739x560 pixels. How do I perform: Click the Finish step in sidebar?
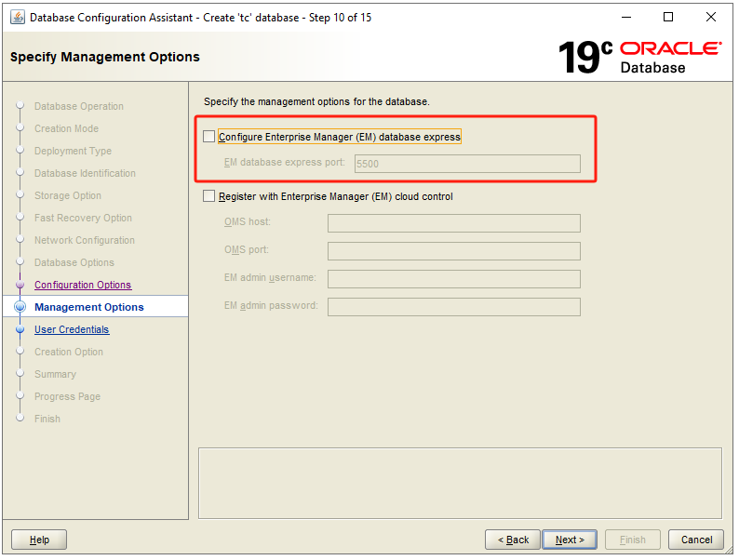click(x=47, y=419)
